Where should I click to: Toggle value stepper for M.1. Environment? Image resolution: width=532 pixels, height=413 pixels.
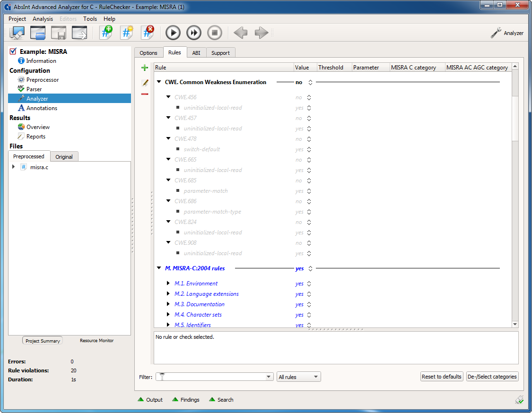pos(309,284)
